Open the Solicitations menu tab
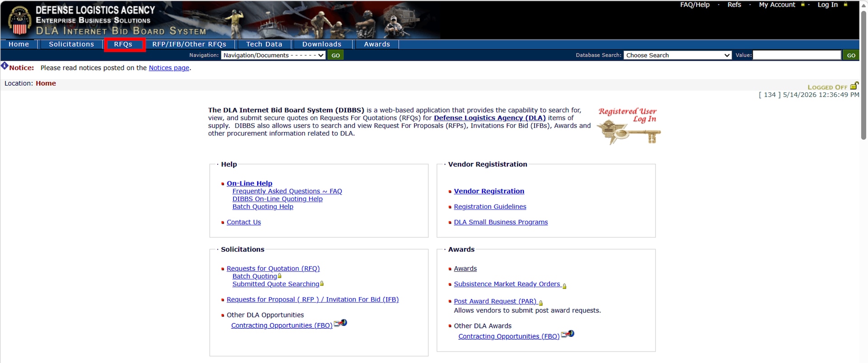Viewport: 868px width, 363px height. tap(71, 44)
